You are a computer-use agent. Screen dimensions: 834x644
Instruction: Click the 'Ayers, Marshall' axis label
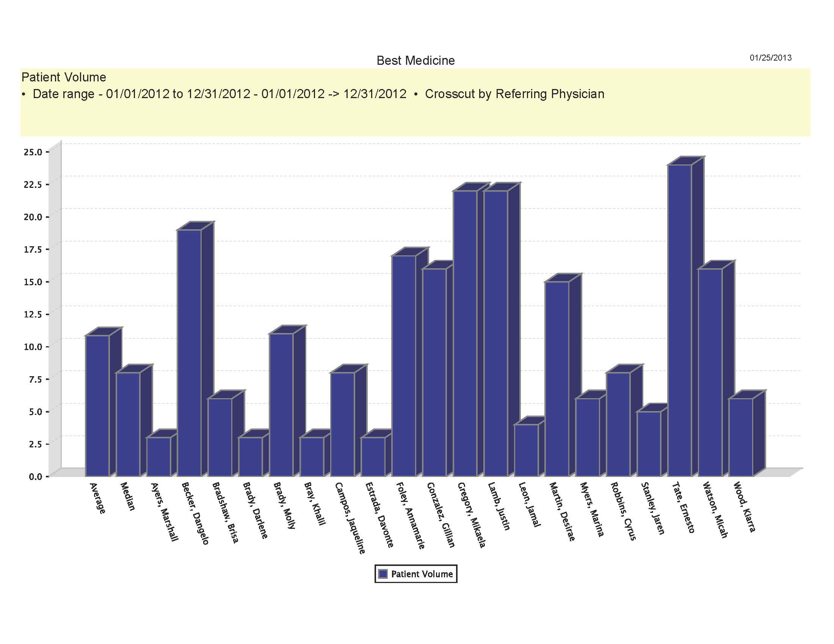[165, 512]
